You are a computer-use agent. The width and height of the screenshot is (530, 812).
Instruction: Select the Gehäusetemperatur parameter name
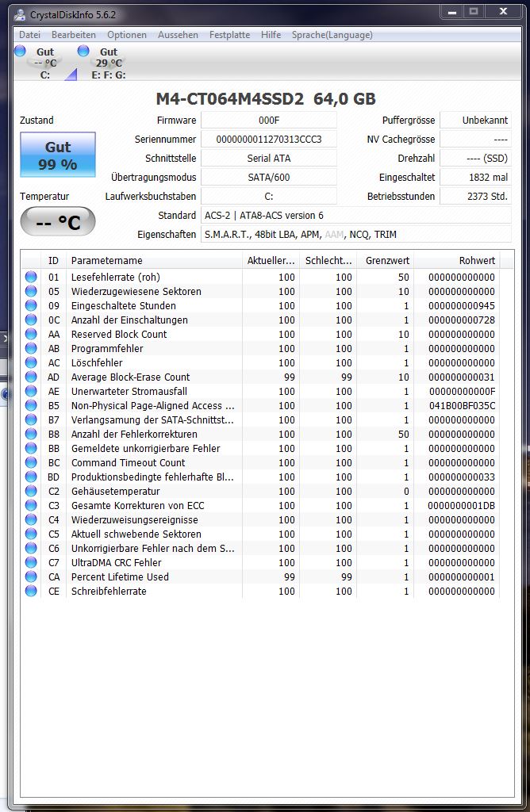[x=116, y=492]
